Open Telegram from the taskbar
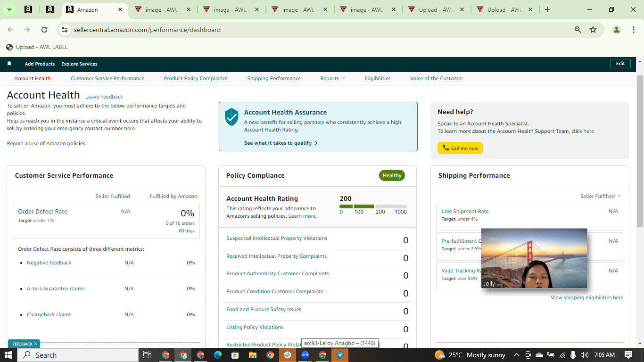 click(x=340, y=355)
